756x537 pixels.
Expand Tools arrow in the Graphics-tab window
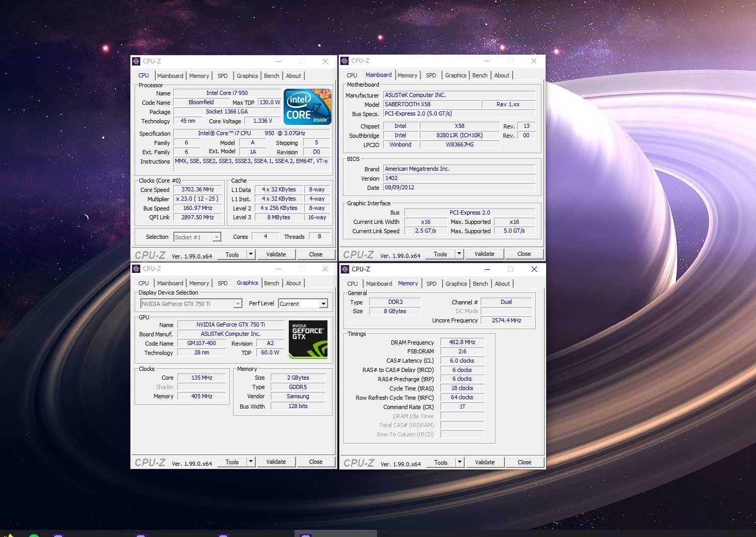pos(251,462)
